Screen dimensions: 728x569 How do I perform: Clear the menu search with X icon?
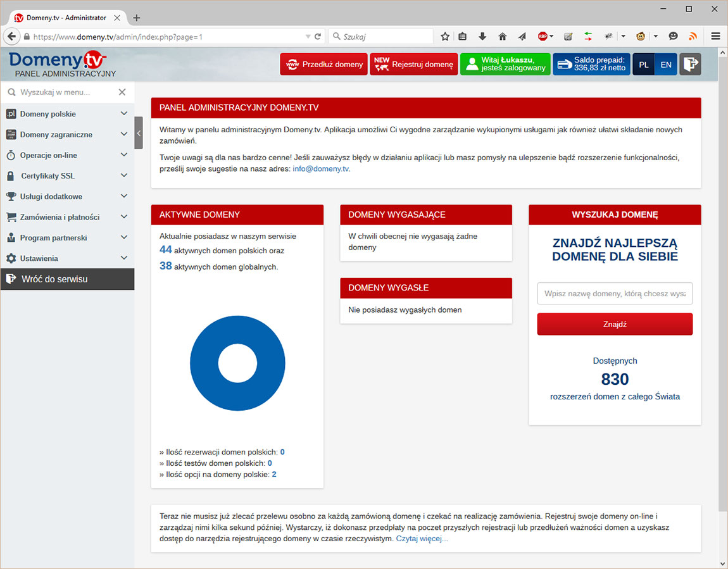click(x=122, y=92)
